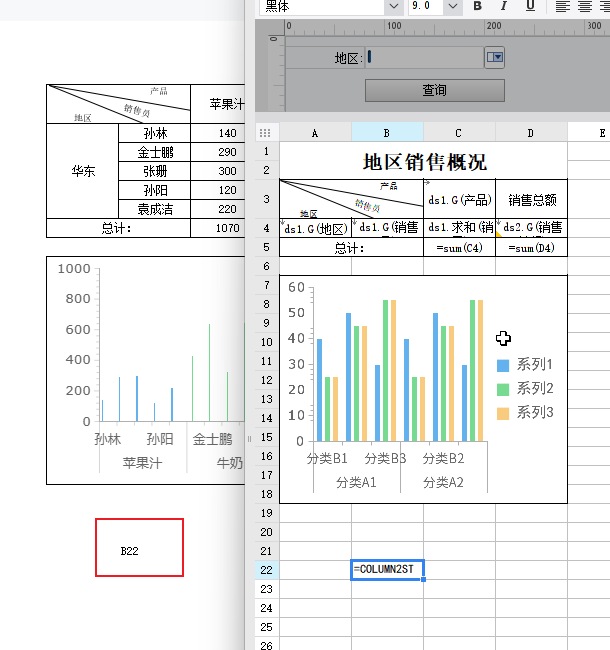Select the =COLUMN2ST formula cell
The height and width of the screenshot is (650, 610).
click(387, 570)
